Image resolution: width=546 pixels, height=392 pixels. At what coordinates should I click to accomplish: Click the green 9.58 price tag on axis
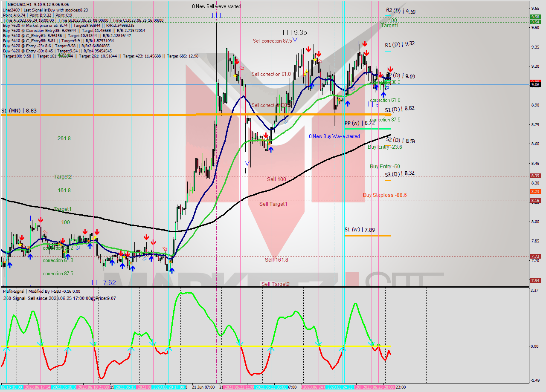(535, 17)
